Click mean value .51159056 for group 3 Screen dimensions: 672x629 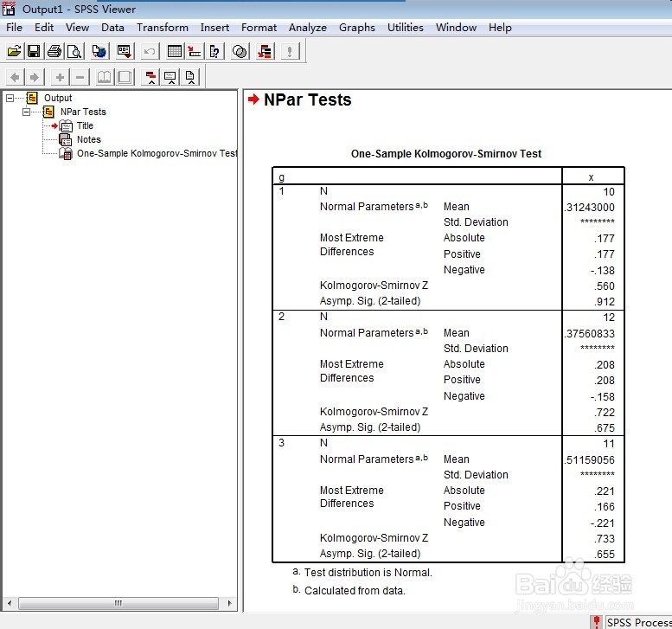(x=590, y=460)
